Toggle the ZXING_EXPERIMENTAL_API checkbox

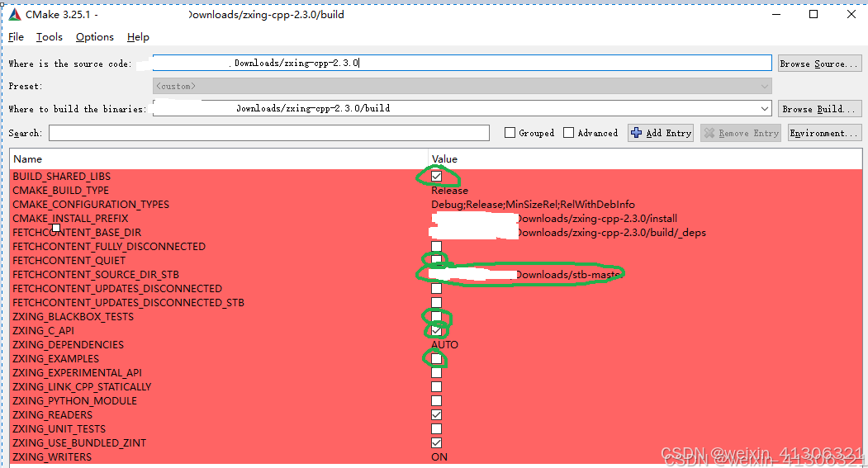(x=436, y=373)
